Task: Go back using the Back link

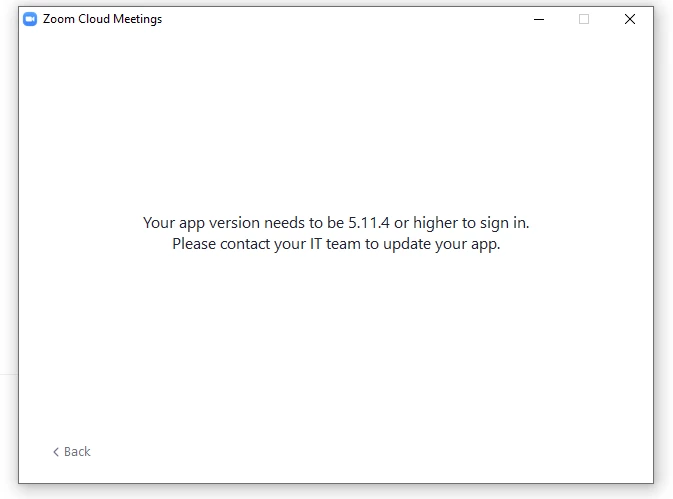Action: tap(72, 452)
